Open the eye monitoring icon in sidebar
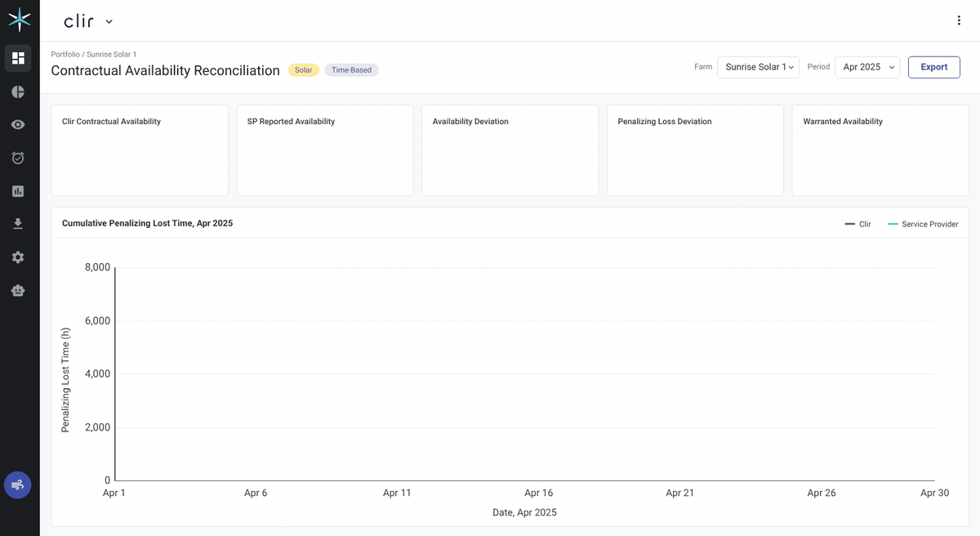 coord(18,124)
